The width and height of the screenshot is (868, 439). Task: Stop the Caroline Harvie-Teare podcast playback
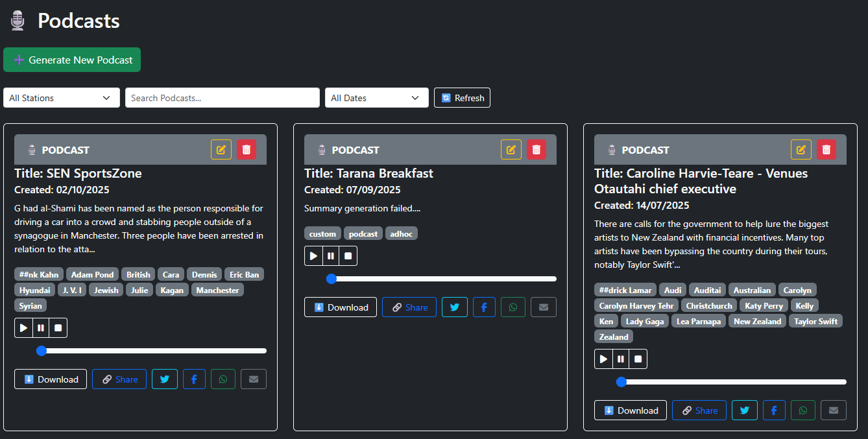[638, 359]
